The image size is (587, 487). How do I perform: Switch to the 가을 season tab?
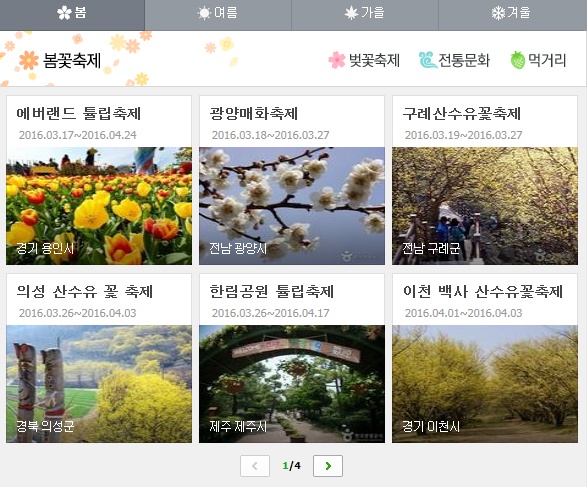click(x=365, y=15)
